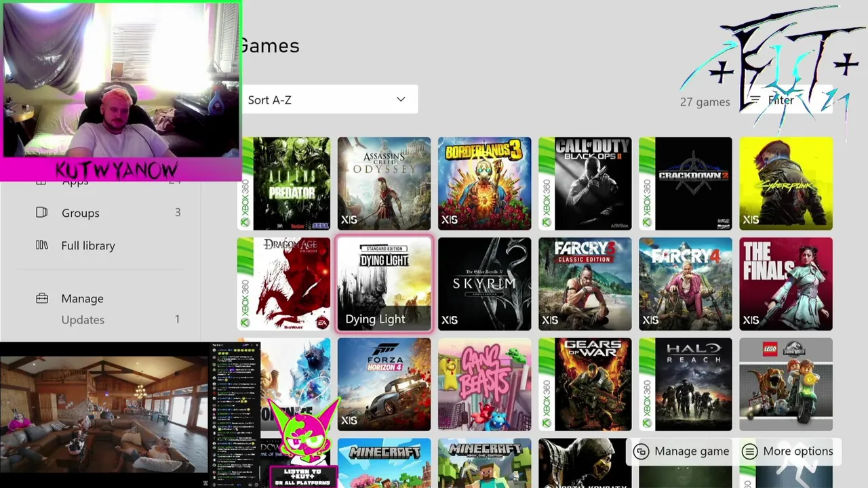868x488 pixels.
Task: Launch the highlighted Dying Light tile
Action: click(x=384, y=284)
